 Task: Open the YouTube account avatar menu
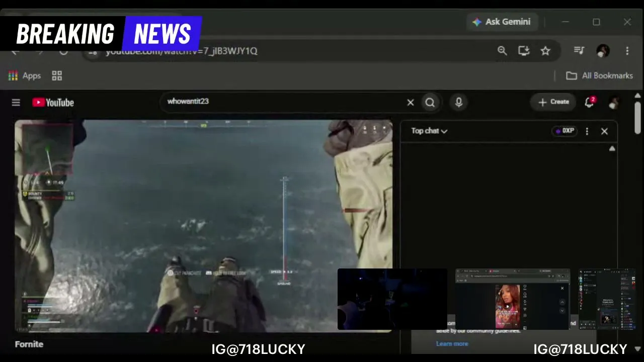pos(613,103)
